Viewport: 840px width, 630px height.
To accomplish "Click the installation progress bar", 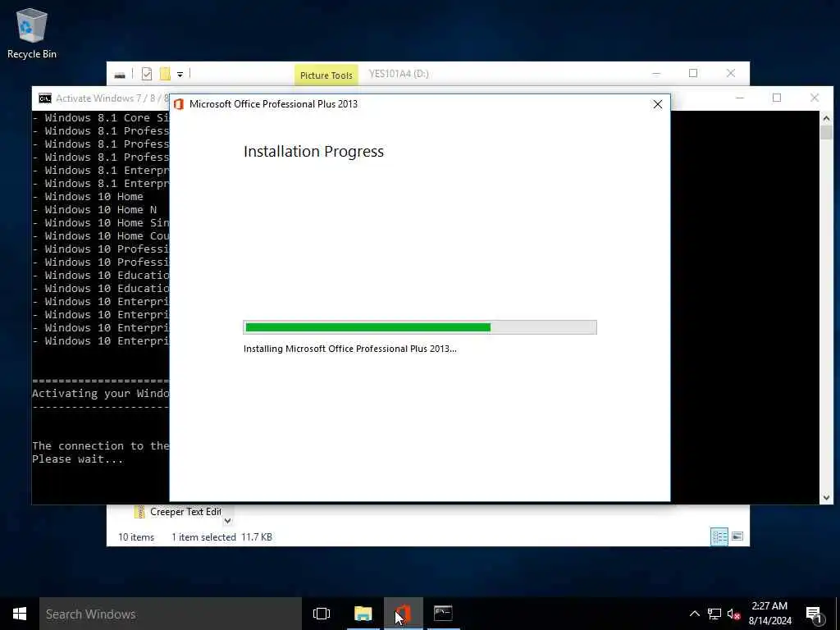I will (419, 327).
